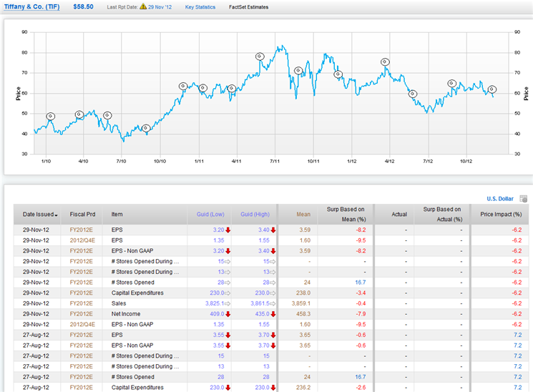Select the guidance marker just before 4/12 near price 75

385,62
